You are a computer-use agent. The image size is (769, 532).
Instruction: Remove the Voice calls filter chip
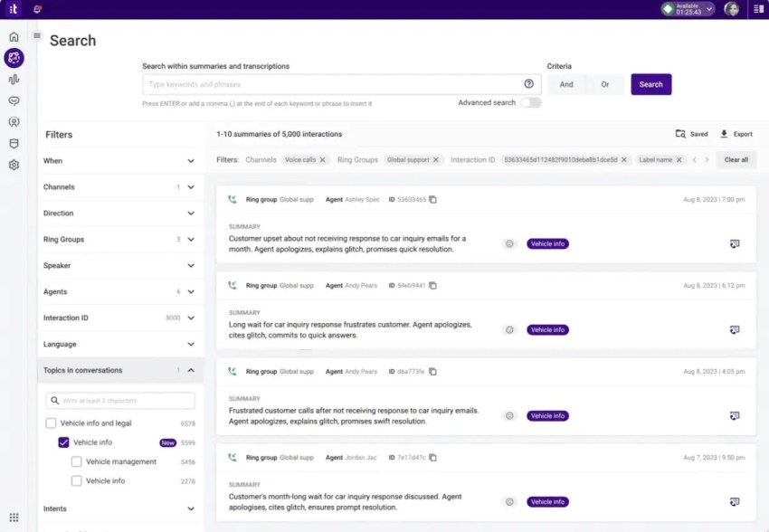[322, 160]
